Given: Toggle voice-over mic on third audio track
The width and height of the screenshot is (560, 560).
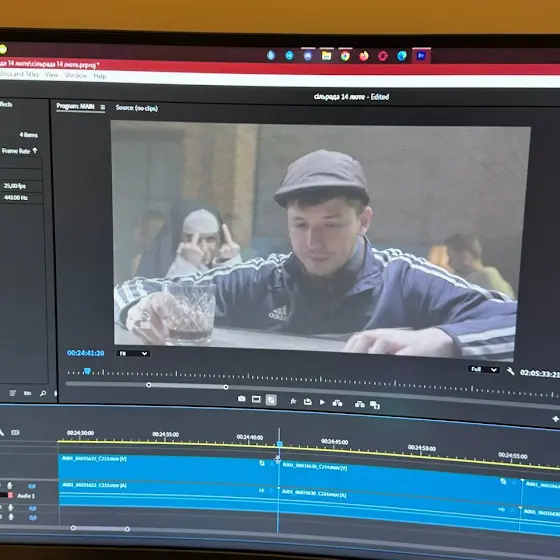Looking at the screenshot, I should (11, 517).
